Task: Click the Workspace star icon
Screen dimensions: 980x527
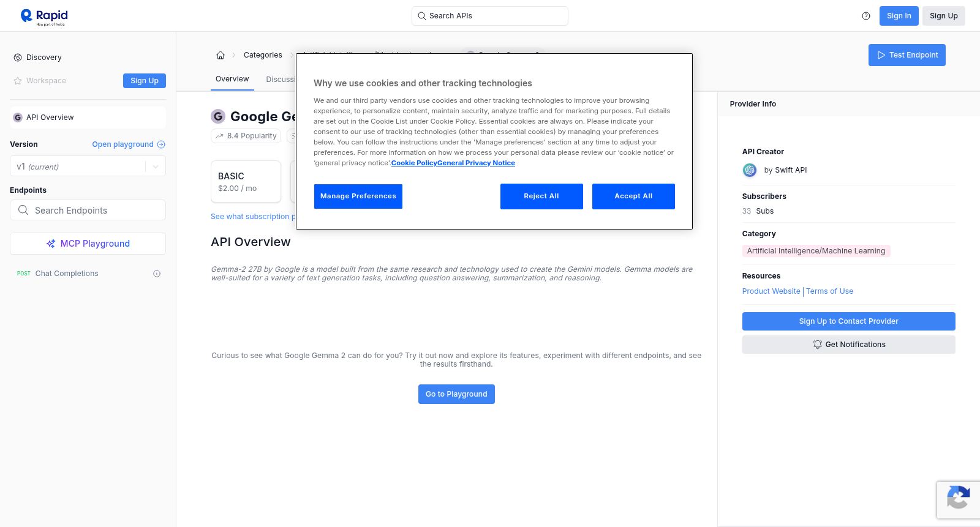Action: pyautogui.click(x=18, y=81)
